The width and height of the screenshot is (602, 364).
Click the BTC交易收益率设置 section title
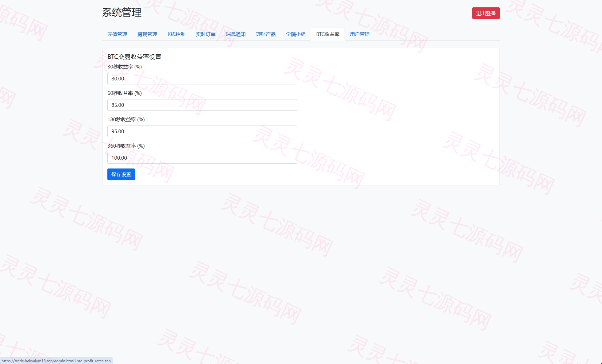(134, 57)
